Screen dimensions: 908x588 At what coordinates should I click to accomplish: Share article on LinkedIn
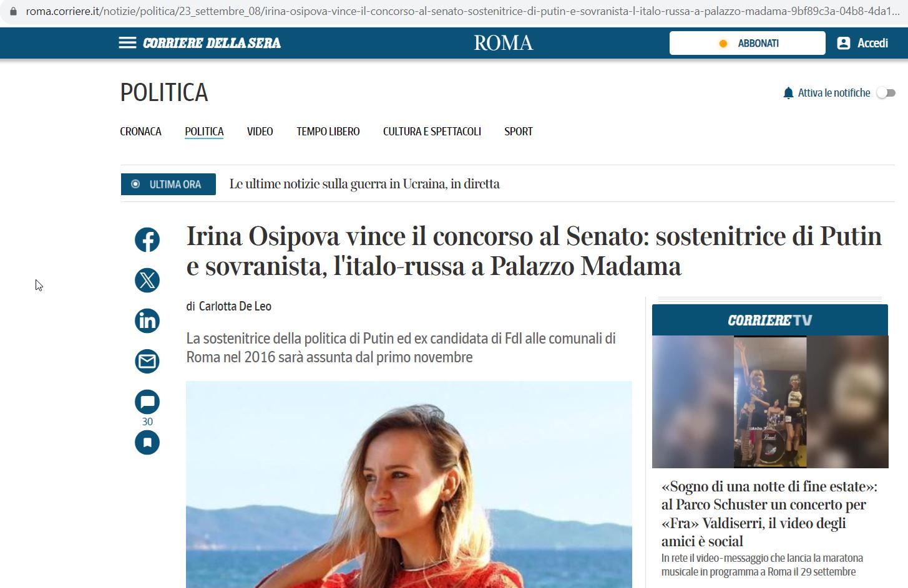147,321
